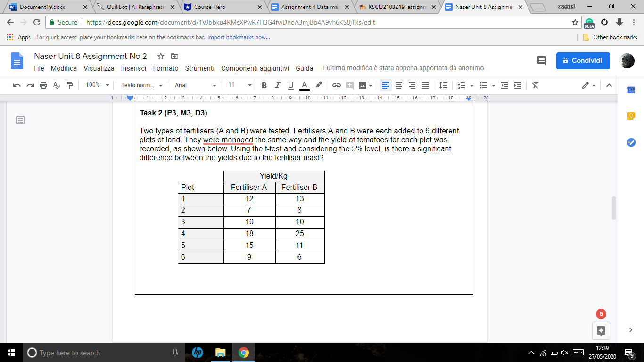This screenshot has width=644, height=362.
Task: Clear formatting with the toolbar icon
Action: [535, 85]
